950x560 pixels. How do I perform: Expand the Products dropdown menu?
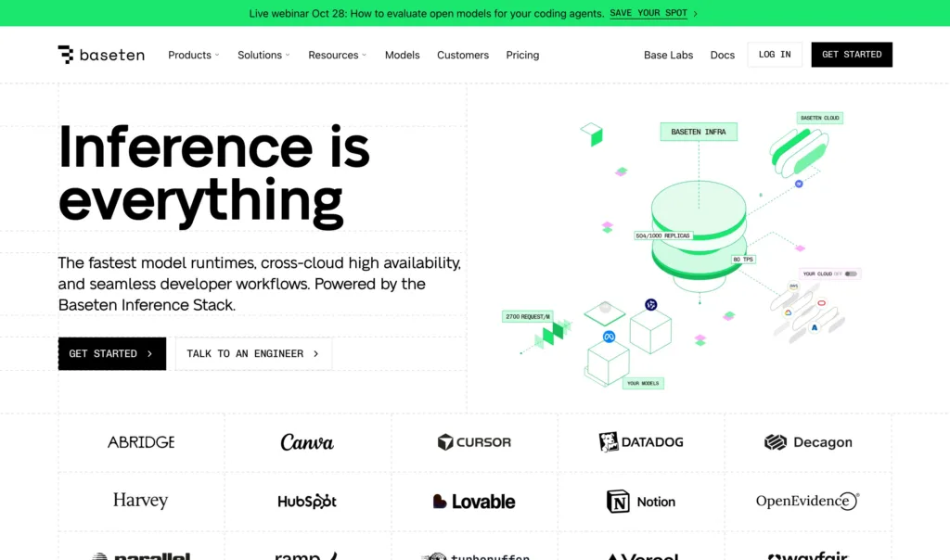(194, 55)
